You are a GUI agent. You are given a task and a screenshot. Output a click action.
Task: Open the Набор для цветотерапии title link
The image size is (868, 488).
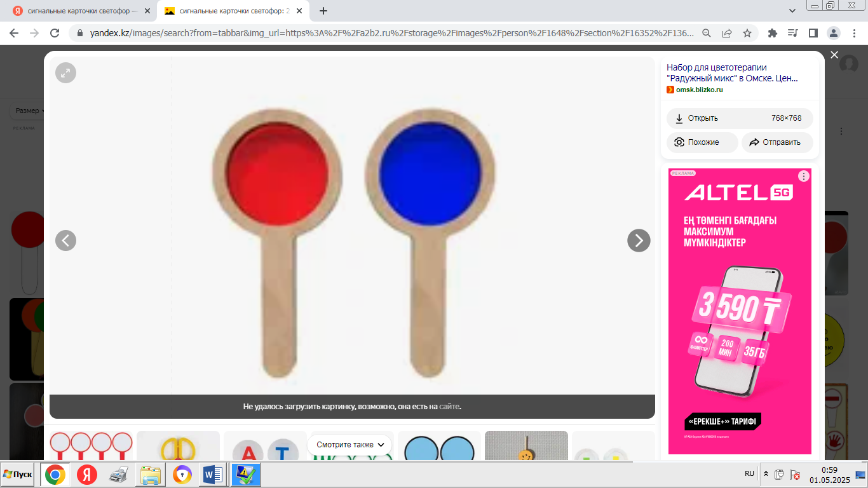pos(732,73)
